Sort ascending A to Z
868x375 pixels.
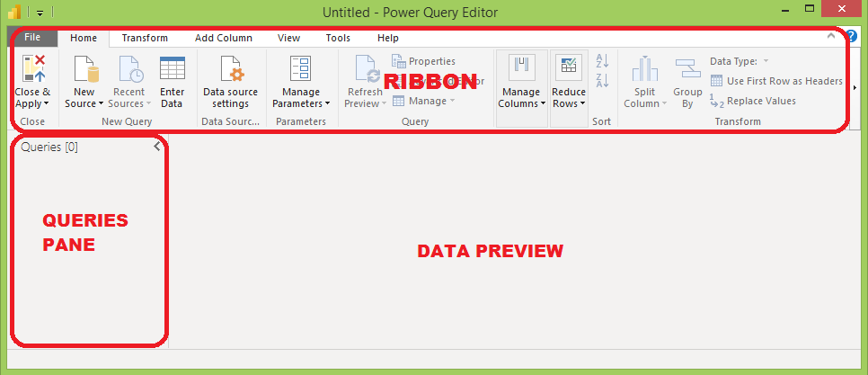click(602, 60)
